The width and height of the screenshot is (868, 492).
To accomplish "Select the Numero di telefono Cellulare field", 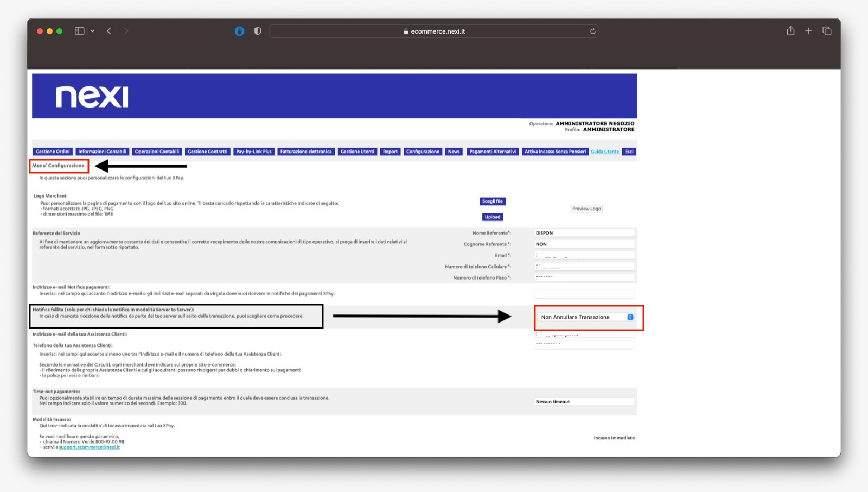I will tap(584, 267).
